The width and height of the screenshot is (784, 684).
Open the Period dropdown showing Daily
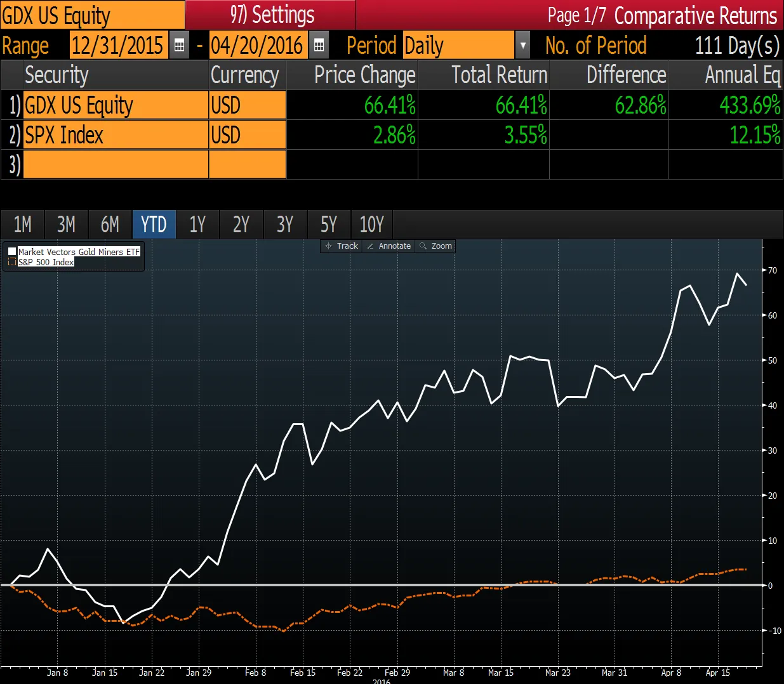522,45
